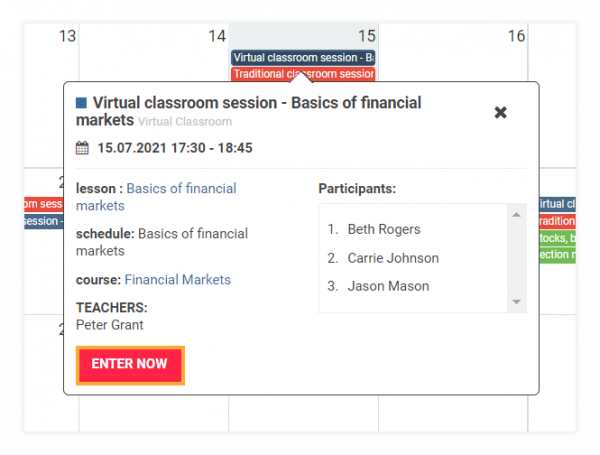Open Virtual classroom session event on 15th

pos(303,58)
